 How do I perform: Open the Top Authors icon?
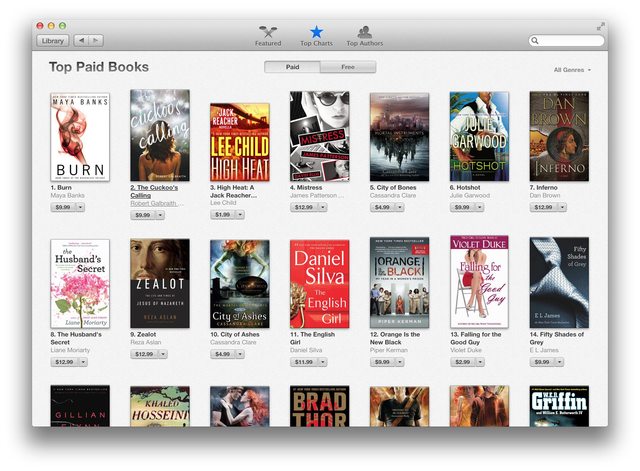(x=364, y=32)
